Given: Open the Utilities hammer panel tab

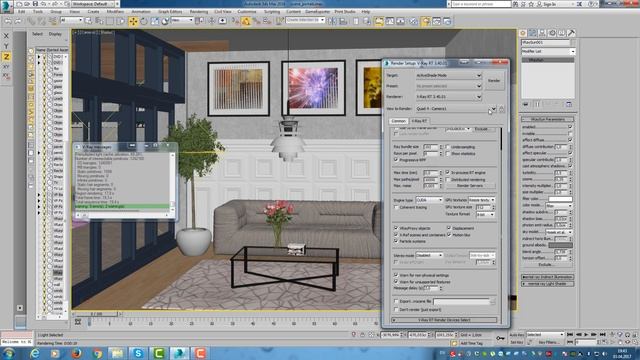Looking at the screenshot, I should point(571,33).
